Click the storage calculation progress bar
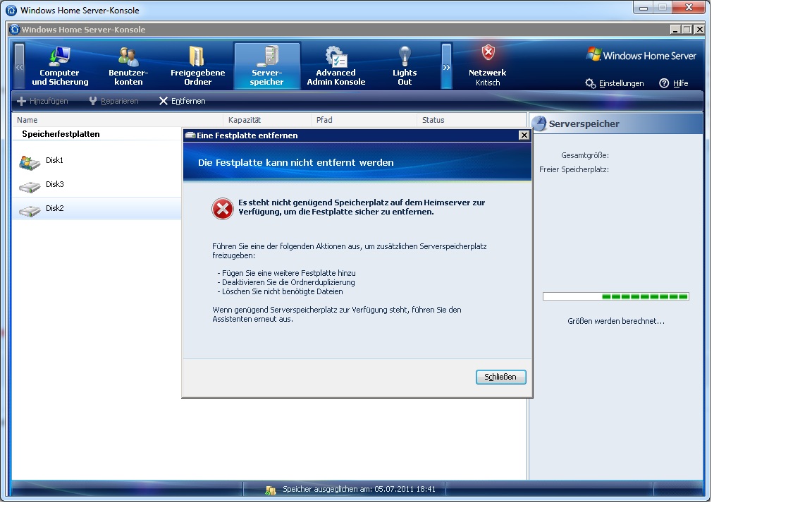The height and width of the screenshot is (508, 812). click(x=616, y=296)
